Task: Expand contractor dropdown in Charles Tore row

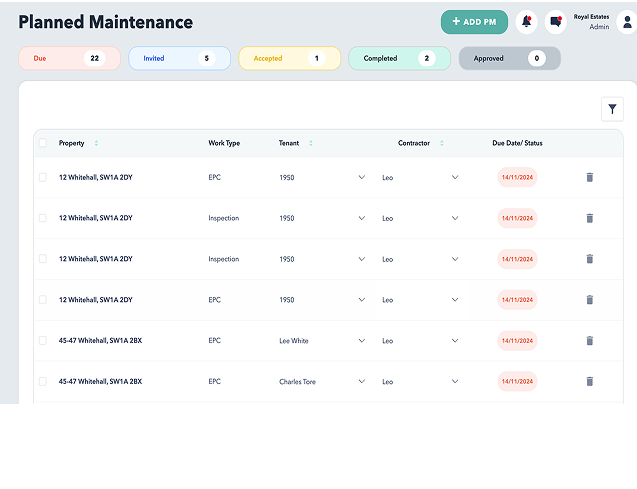Action: 455,381
